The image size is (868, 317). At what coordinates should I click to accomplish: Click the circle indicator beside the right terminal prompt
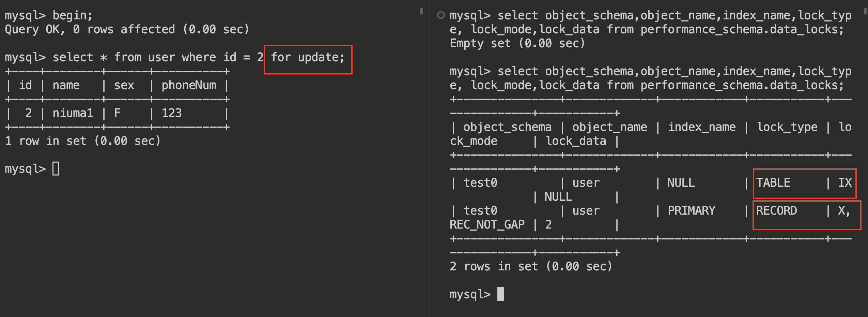point(441,15)
